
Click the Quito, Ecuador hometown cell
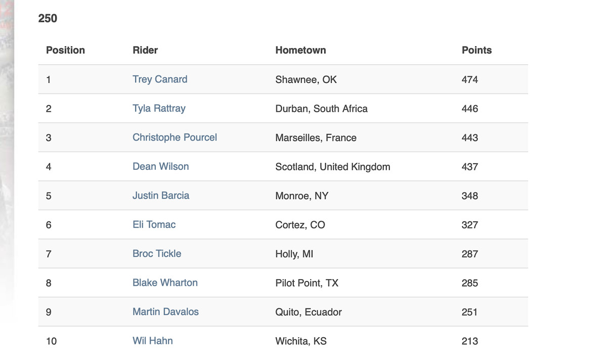(x=309, y=312)
